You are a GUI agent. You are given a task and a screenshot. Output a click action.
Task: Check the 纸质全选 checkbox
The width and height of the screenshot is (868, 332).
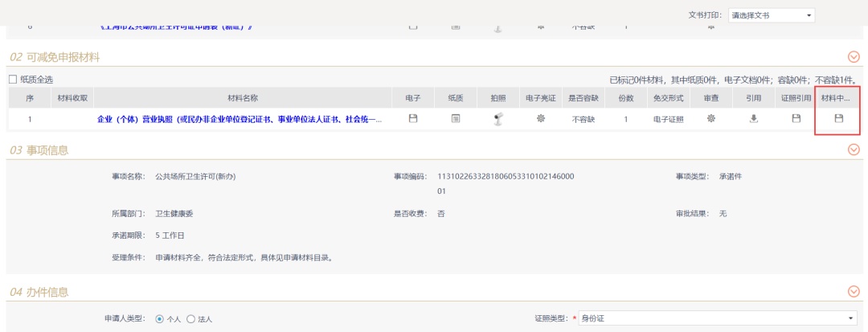click(12, 80)
